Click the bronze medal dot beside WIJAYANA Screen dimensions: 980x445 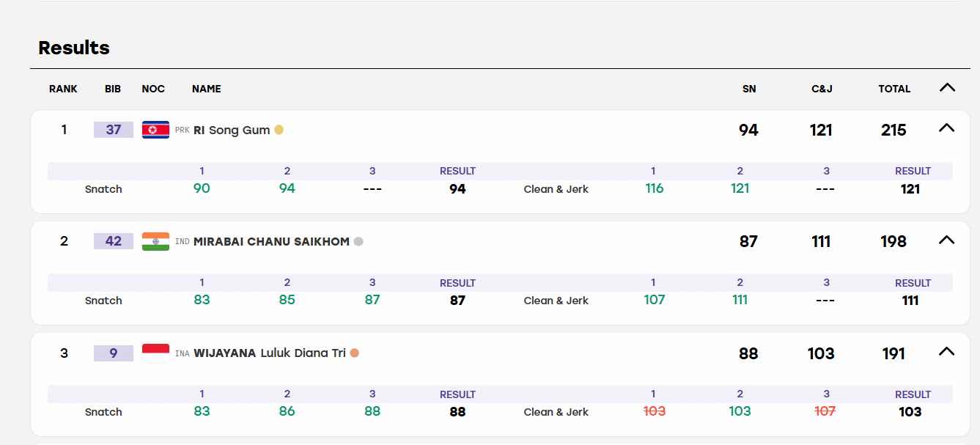(355, 353)
